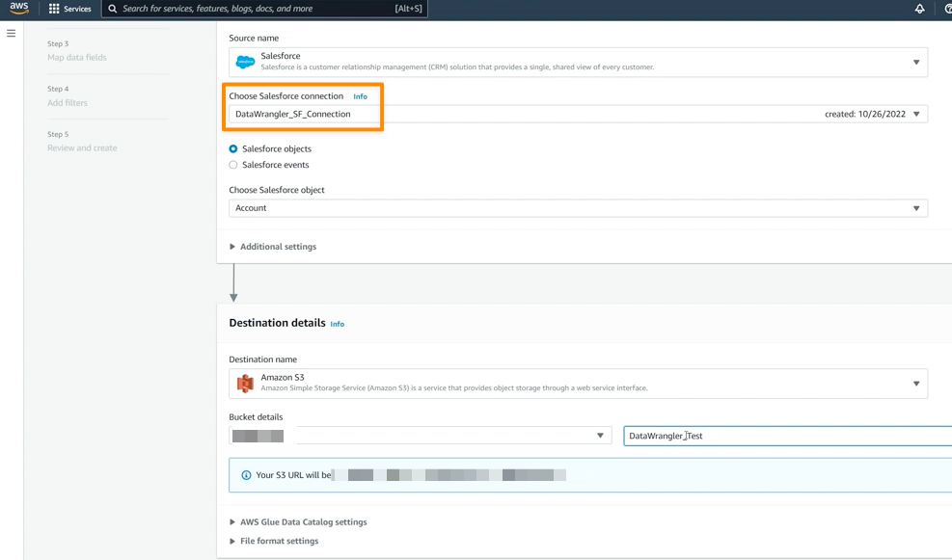This screenshot has width=952, height=560.
Task: Click the 'Choose Salesforce object' label
Action: point(277,190)
